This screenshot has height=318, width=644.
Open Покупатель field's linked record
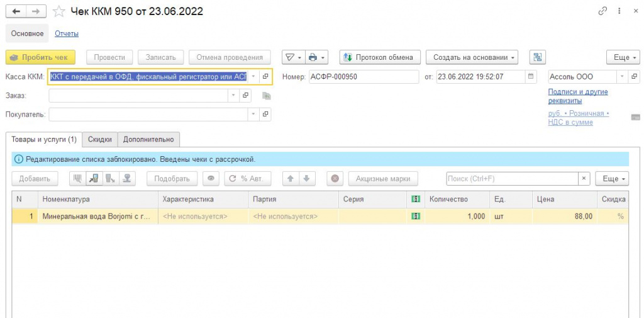click(265, 114)
